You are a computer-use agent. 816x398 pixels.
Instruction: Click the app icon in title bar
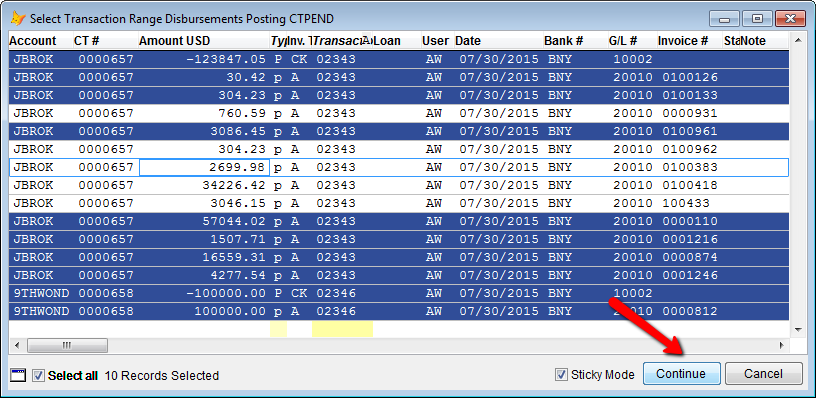pyautogui.click(x=18, y=19)
